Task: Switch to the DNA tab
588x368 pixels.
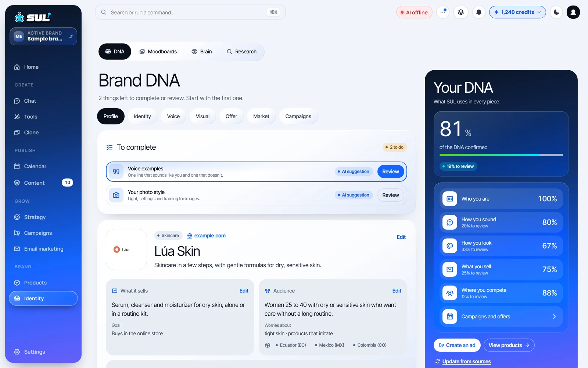Action: [x=115, y=52]
